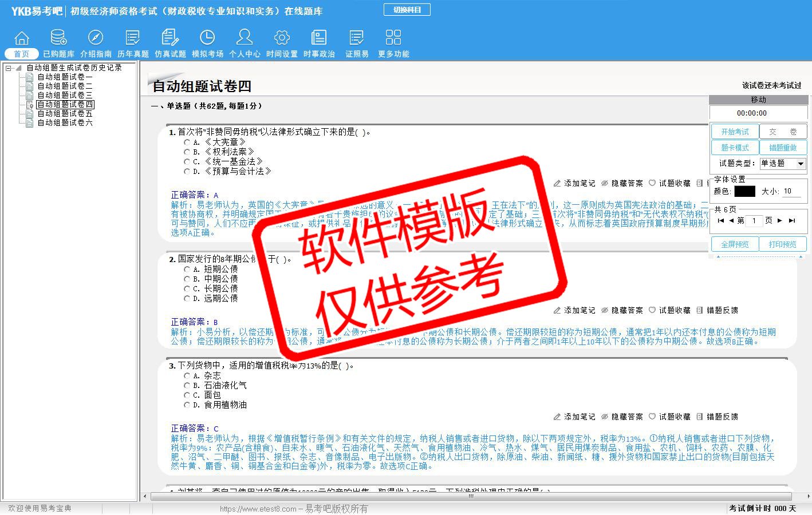Image resolution: width=812 pixels, height=515 pixels.
Task: Select option C 面包 for question 3
Action: point(187,395)
